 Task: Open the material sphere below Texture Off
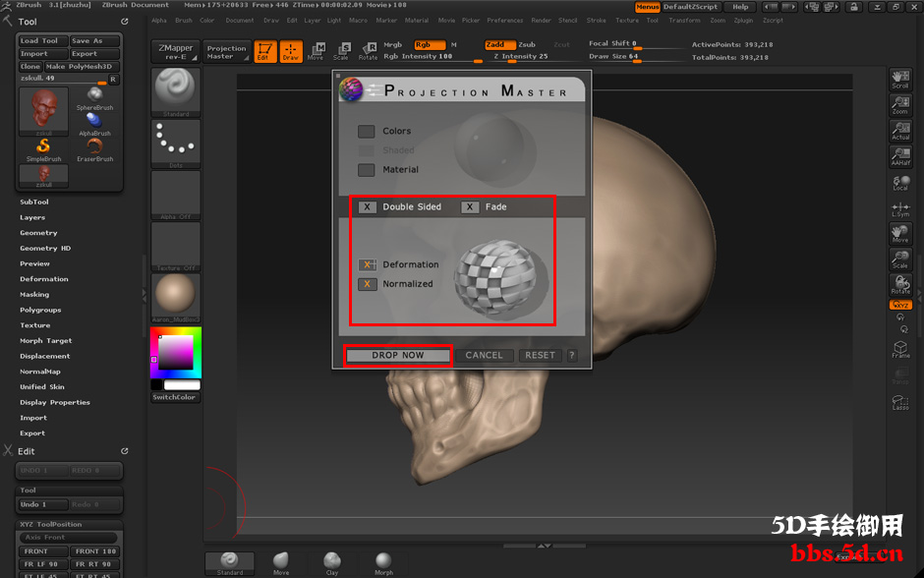click(x=176, y=298)
